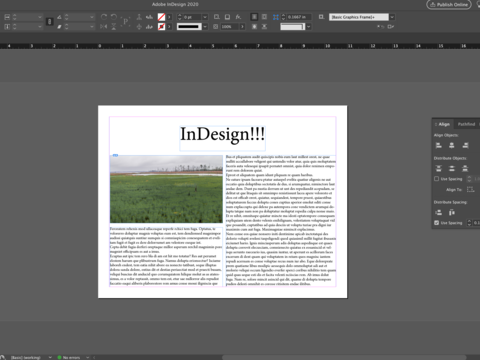Click Align Horizontal Centers icon in Align panel
Screen dimensions: 480x360
pos(452,145)
